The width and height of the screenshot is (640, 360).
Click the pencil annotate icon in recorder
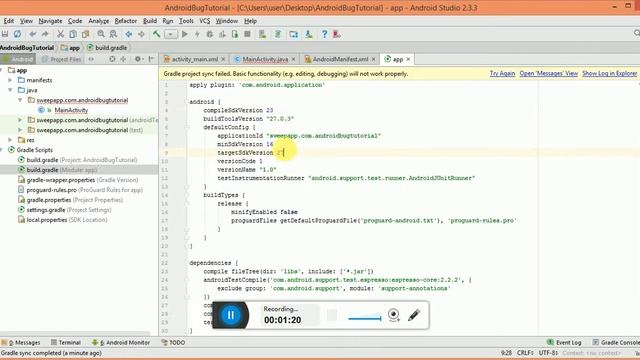(414, 315)
